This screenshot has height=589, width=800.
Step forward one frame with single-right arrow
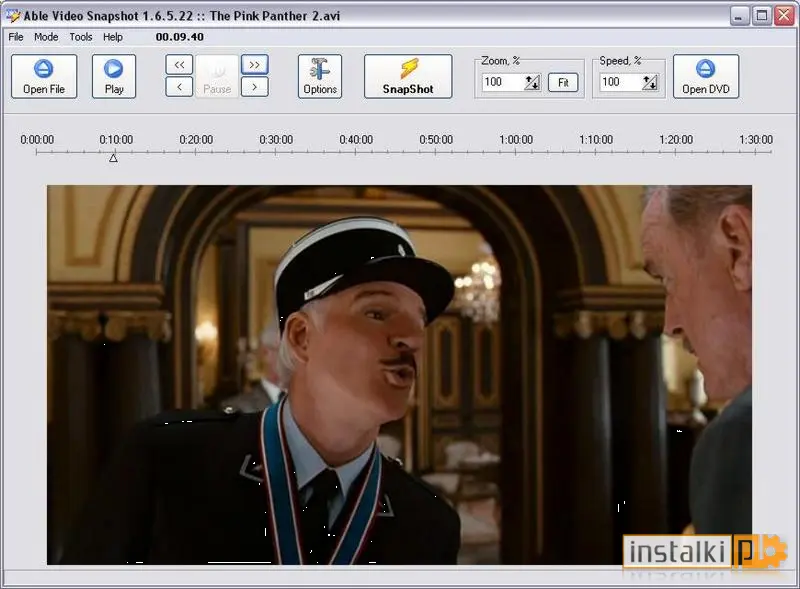(x=255, y=87)
